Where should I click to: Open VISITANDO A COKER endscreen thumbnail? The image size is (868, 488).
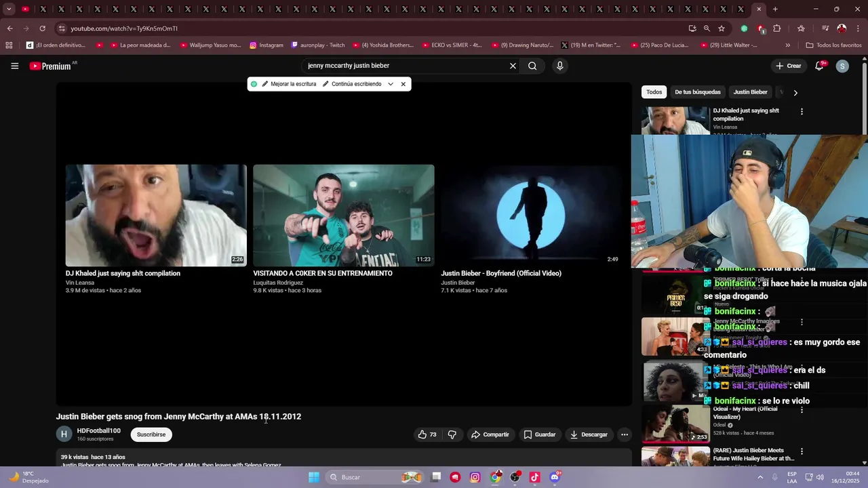[344, 215]
